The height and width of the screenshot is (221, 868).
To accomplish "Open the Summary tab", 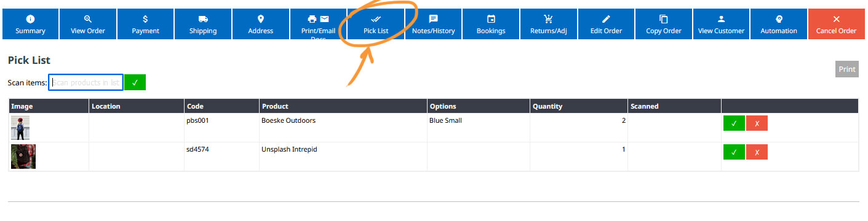I will [31, 24].
